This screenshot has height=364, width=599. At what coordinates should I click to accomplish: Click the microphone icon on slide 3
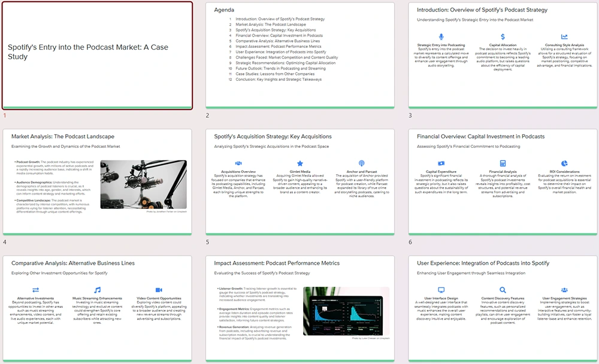point(441,37)
